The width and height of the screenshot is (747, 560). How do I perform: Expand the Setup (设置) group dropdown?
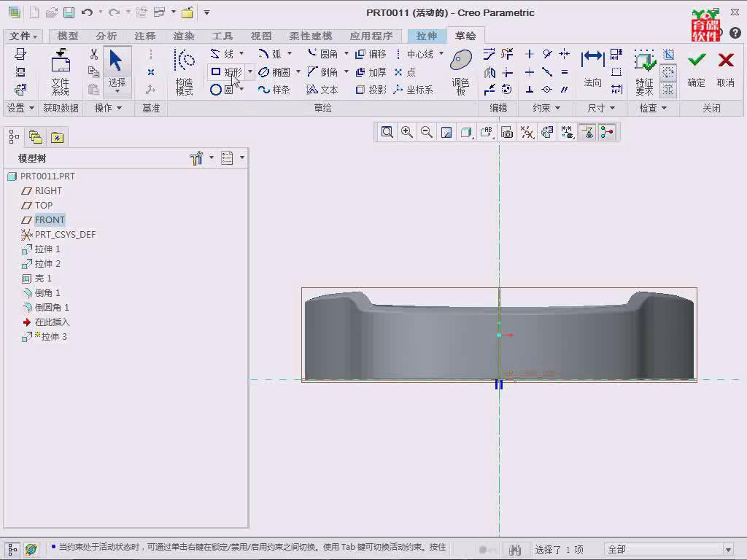pyautogui.click(x=20, y=108)
